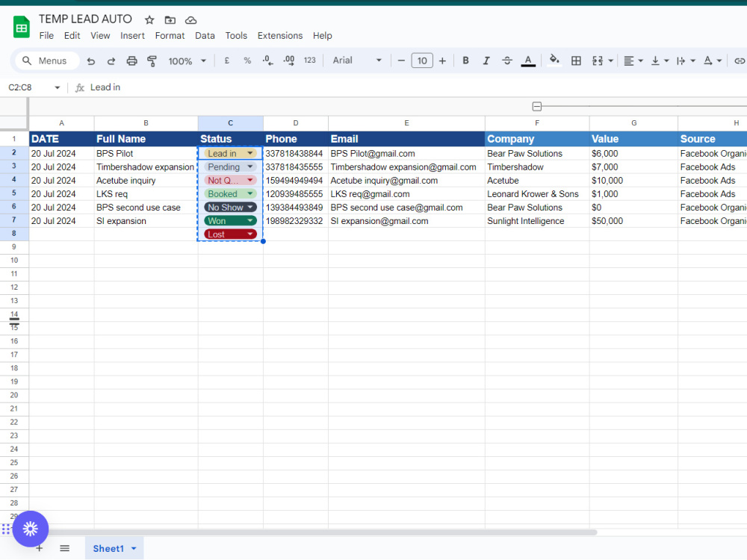The width and height of the screenshot is (747, 560).
Task: Open the File menu
Action: coord(46,36)
